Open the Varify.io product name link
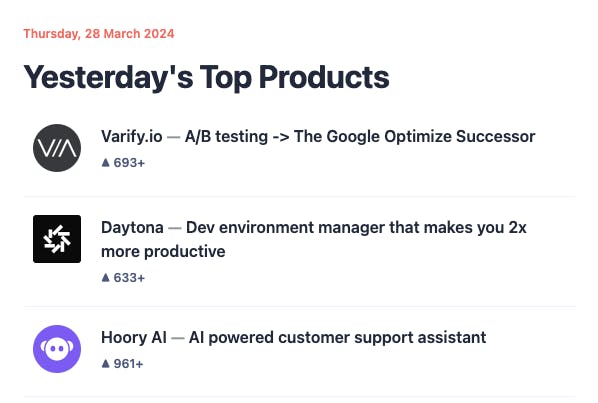 click(x=132, y=136)
